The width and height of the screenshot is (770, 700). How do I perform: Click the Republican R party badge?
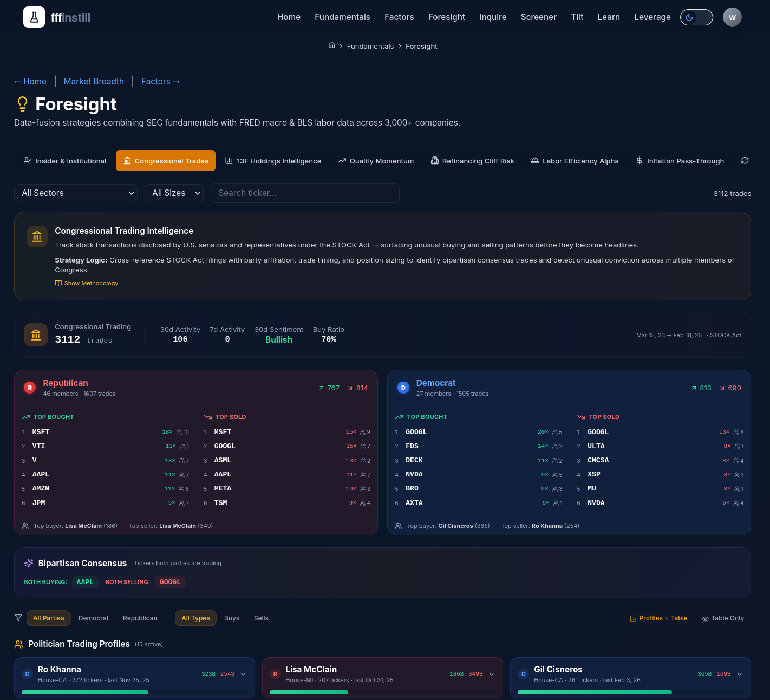pos(30,388)
